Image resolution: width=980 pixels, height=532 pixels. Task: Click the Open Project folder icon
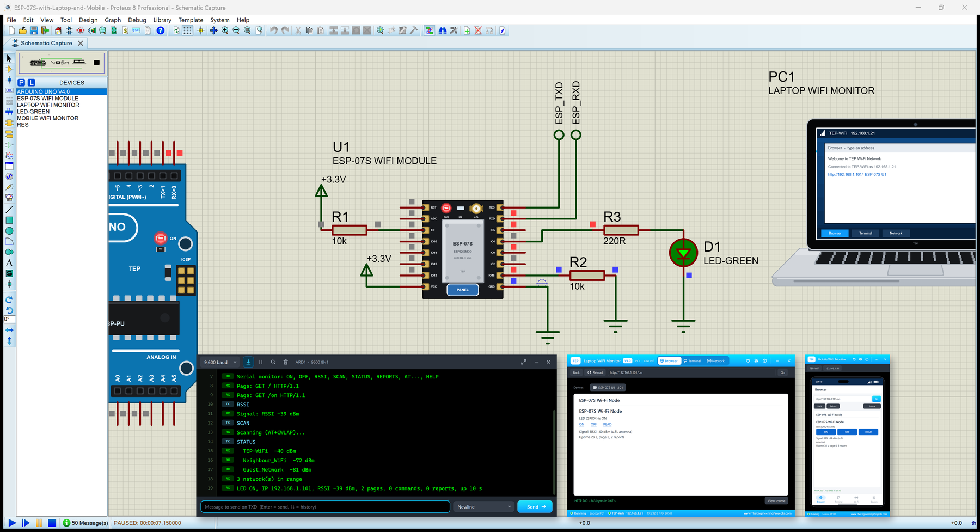pyautogui.click(x=23, y=30)
